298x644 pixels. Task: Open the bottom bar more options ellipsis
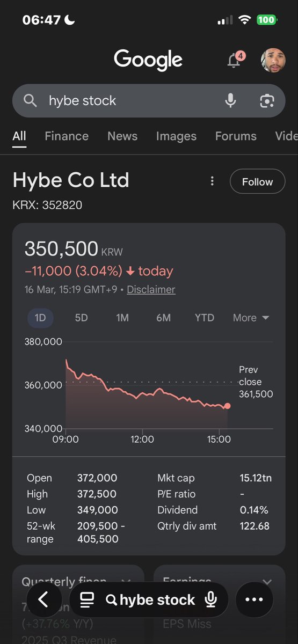click(x=254, y=599)
